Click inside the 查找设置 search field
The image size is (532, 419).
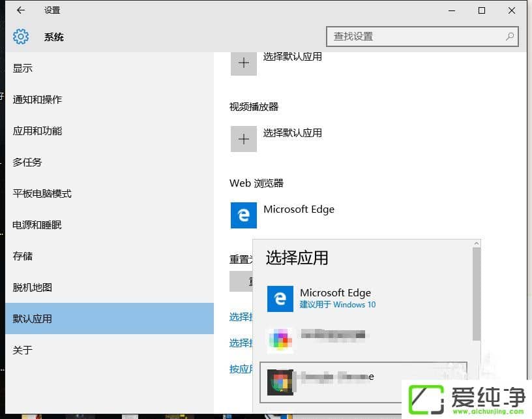[404, 37]
